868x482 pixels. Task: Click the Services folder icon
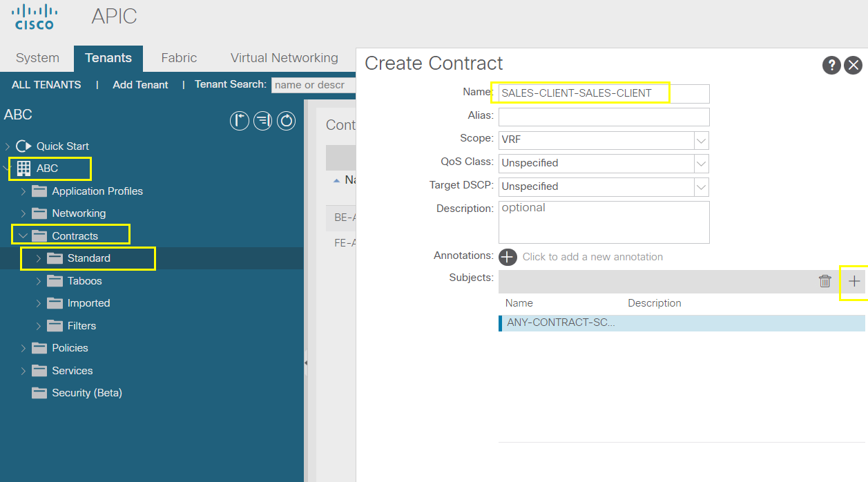(x=39, y=370)
